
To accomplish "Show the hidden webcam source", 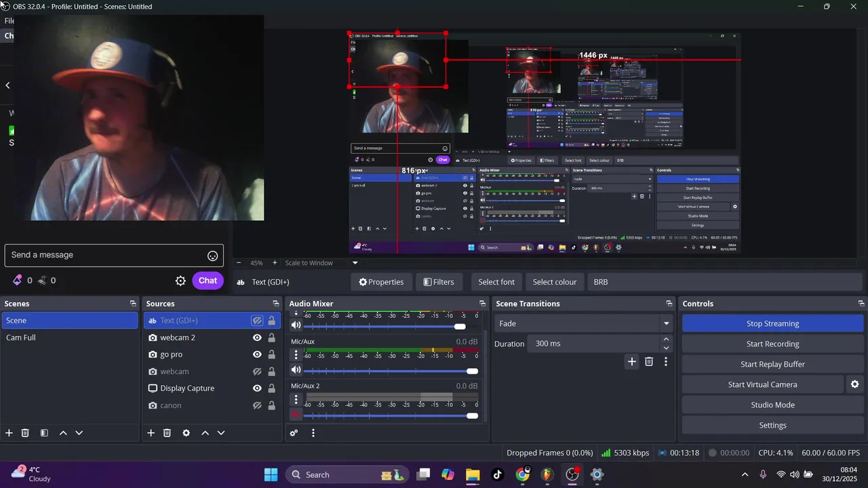I will pos(257,371).
